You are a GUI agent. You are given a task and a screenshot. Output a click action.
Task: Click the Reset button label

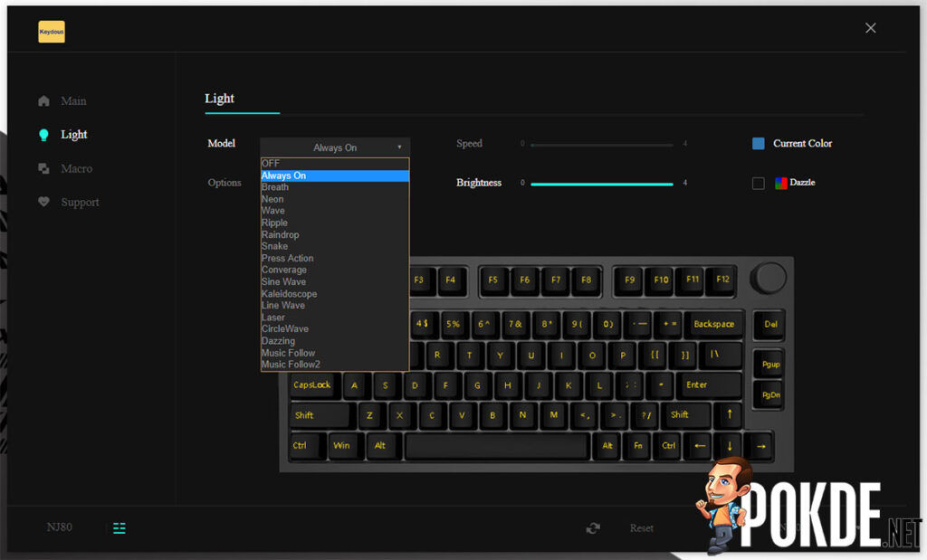click(x=642, y=528)
